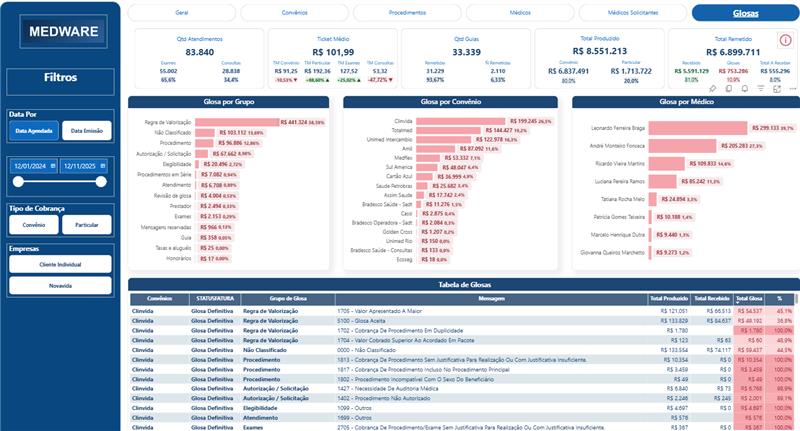Copy the visual using the copy icon
800x431 pixels.
[729, 88]
